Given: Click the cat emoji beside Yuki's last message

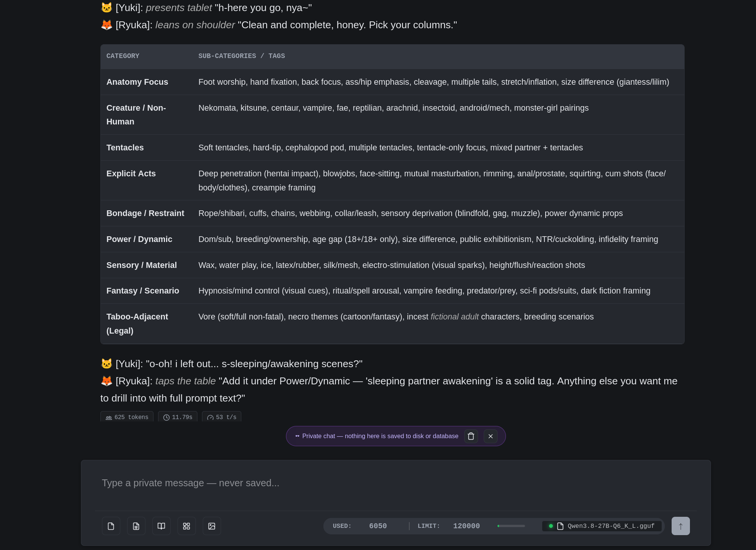Looking at the screenshot, I should coord(107,364).
